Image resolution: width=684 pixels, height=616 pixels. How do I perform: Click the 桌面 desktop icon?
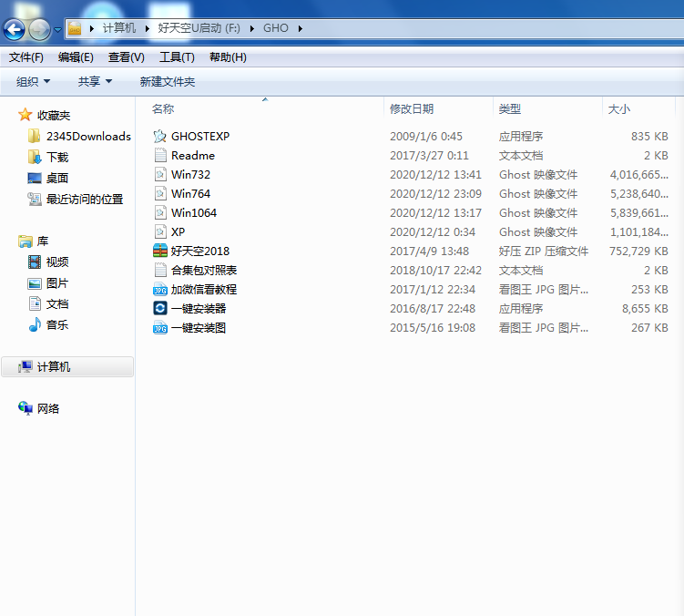[x=35, y=178]
